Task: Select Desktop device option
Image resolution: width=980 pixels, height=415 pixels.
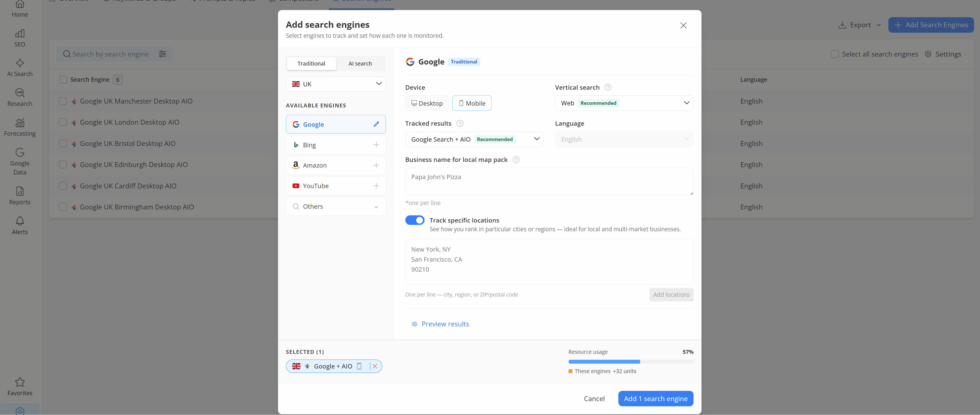Action: (x=427, y=103)
